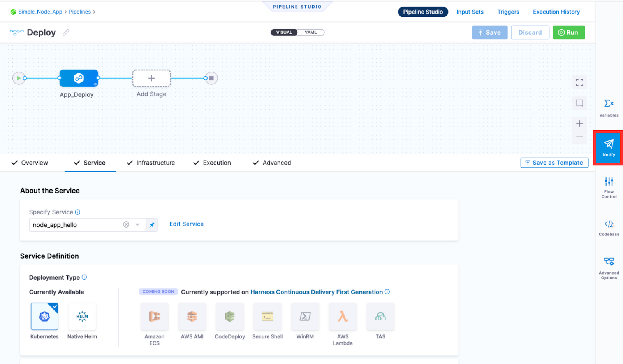Click the Add Stage plus box
This screenshot has width=623, height=364.
pos(151,78)
